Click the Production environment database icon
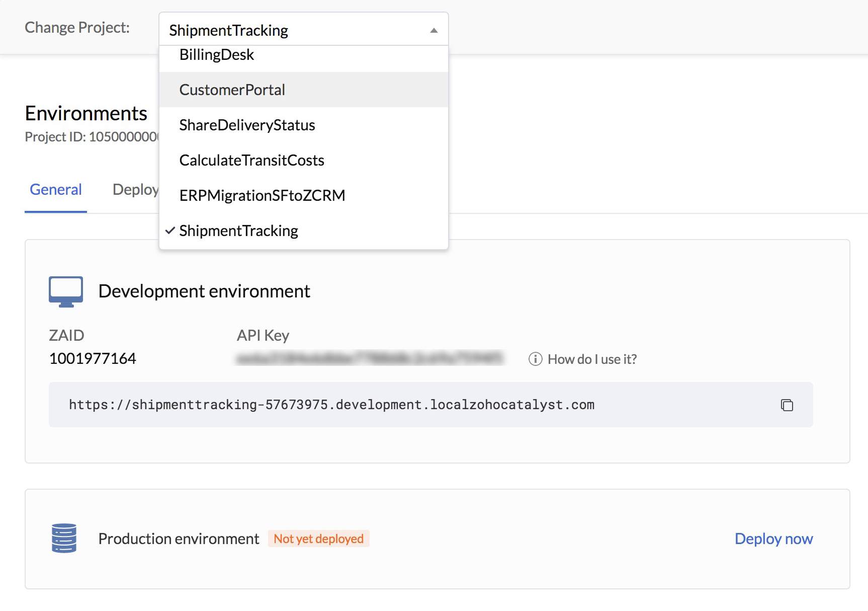Screen dimensions: 868x611 (64, 539)
